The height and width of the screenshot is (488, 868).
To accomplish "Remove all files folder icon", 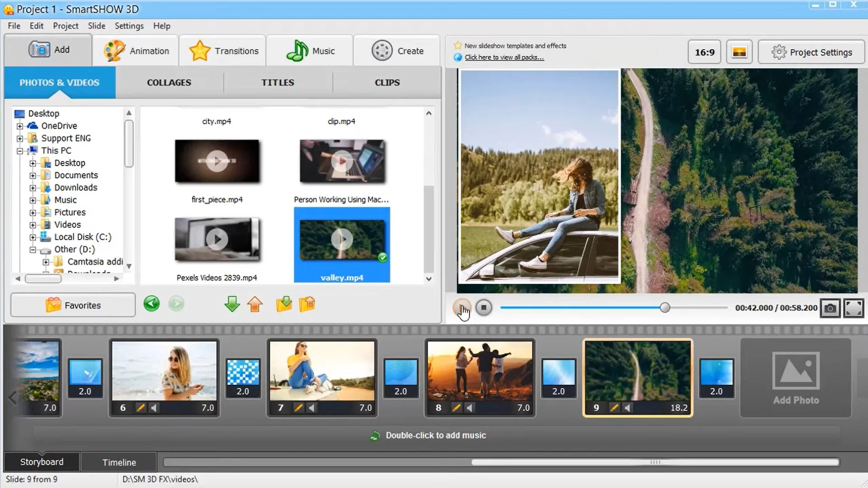I will coord(307,304).
